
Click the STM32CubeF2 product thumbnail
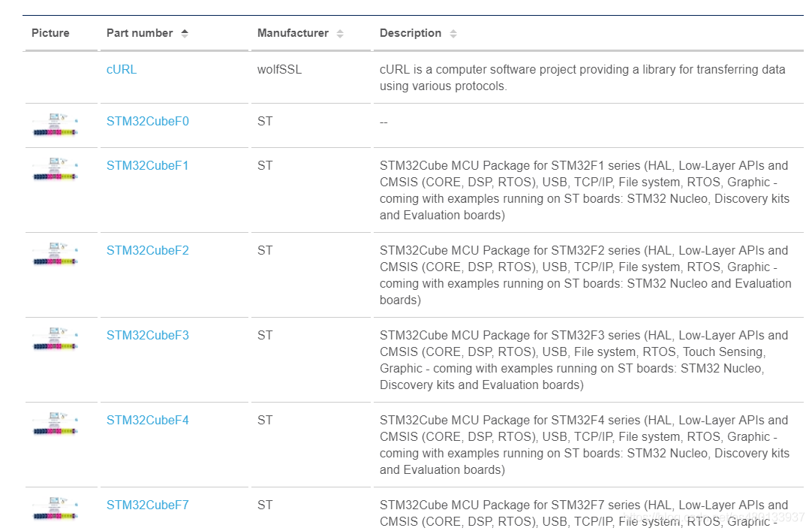coord(56,255)
